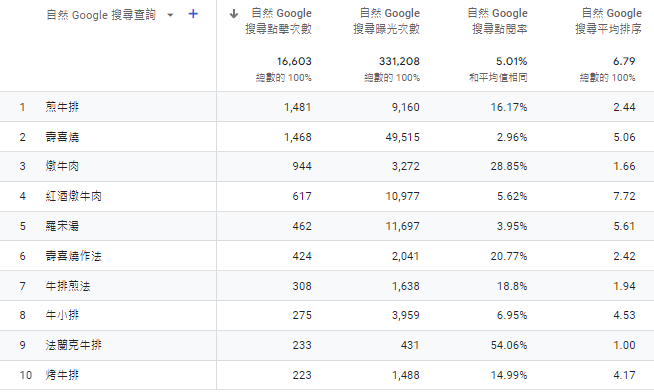Sort by 自然 Google 搜尋點擊次數 column header

(x=278, y=21)
